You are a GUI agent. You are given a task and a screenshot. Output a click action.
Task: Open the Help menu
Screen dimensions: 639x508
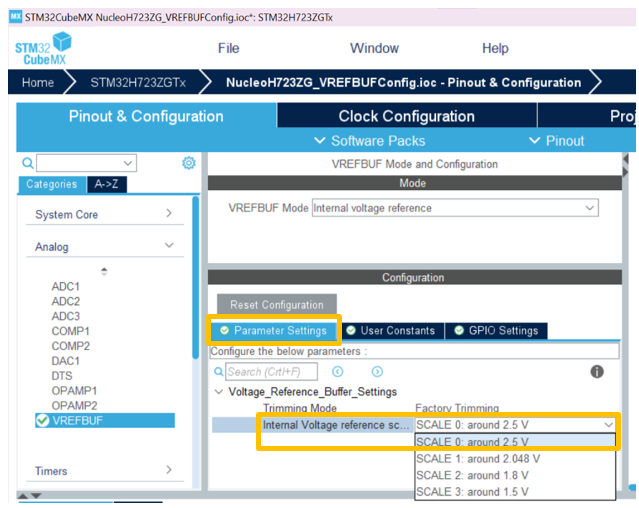pyautogui.click(x=495, y=48)
